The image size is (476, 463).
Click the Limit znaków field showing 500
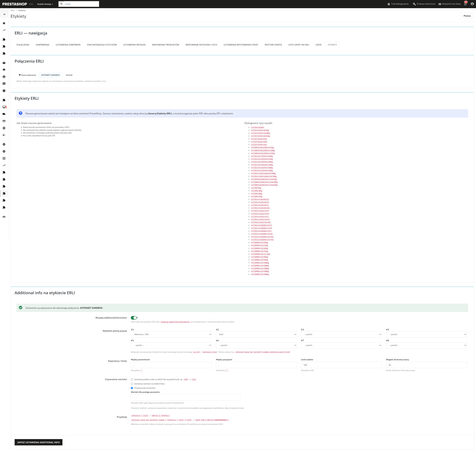point(341,365)
